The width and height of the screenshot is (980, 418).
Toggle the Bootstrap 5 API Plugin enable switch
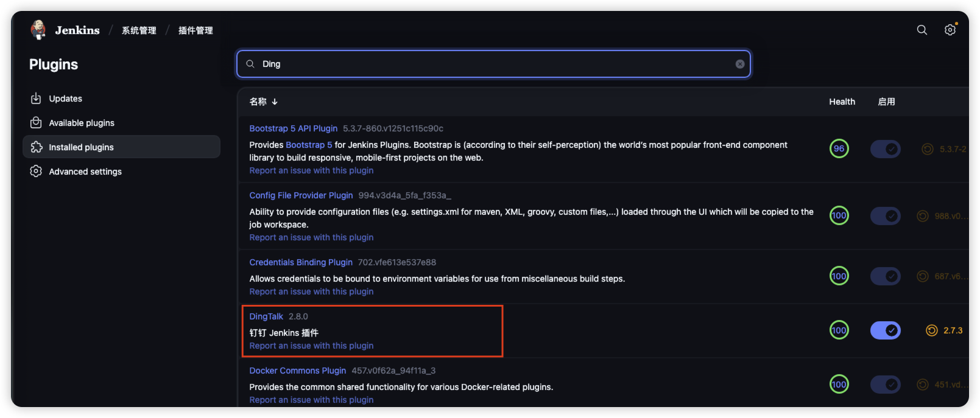886,149
